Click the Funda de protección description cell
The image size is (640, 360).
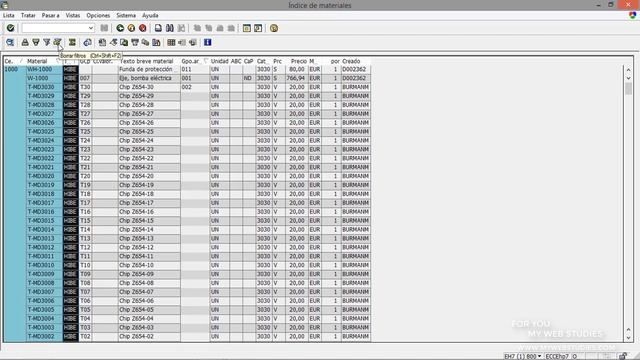click(149, 69)
